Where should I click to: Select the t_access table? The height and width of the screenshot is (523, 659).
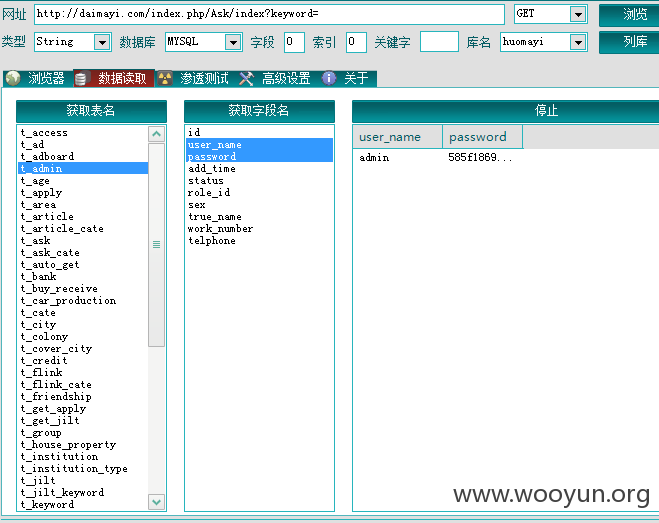pos(83,133)
